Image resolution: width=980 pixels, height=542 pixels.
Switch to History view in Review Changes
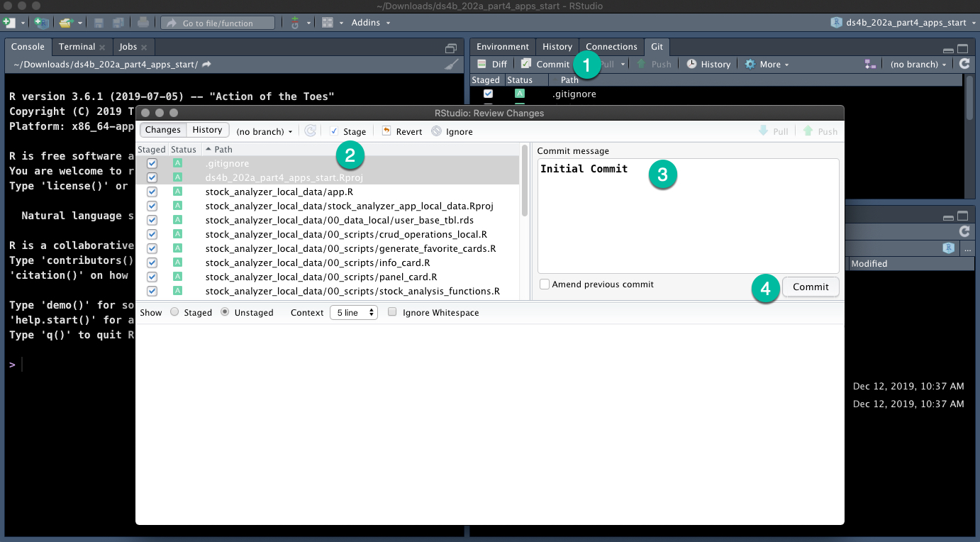click(x=208, y=130)
